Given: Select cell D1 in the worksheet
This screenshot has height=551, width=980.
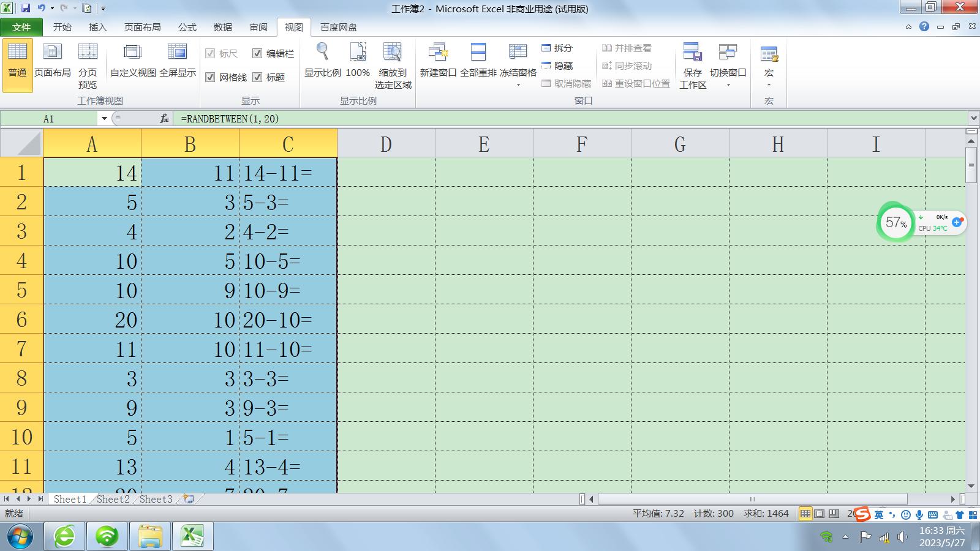Looking at the screenshot, I should pyautogui.click(x=386, y=173).
